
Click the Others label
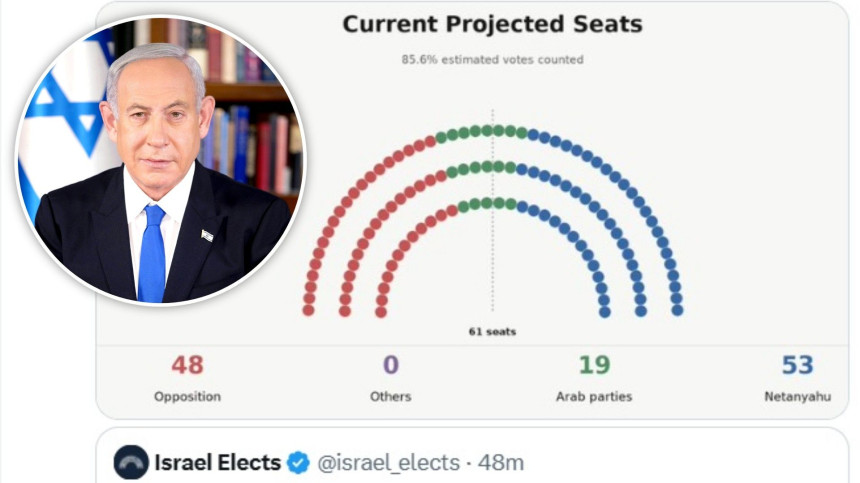click(391, 396)
